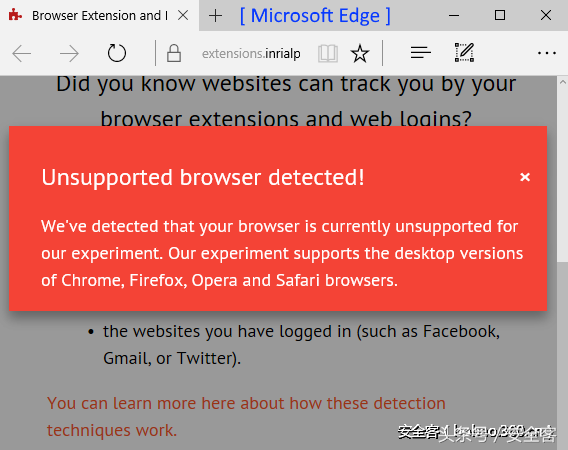Click the forward navigation arrow

[x=69, y=54]
